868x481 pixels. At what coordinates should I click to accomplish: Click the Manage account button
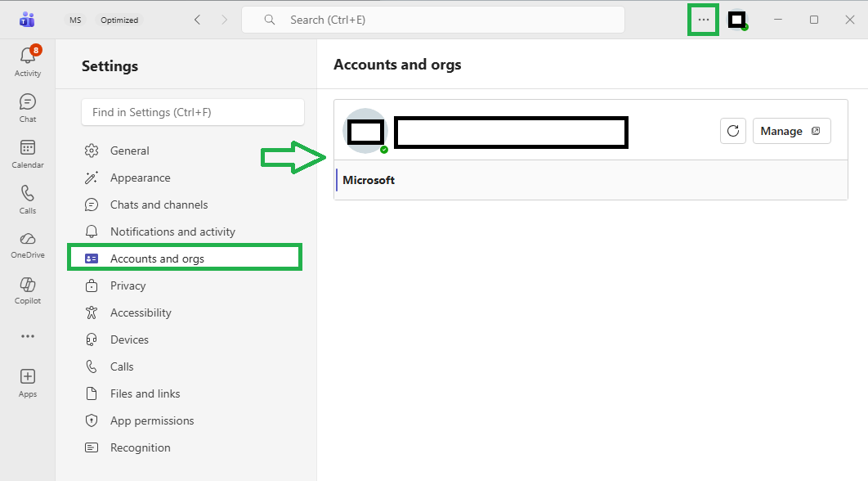click(792, 131)
